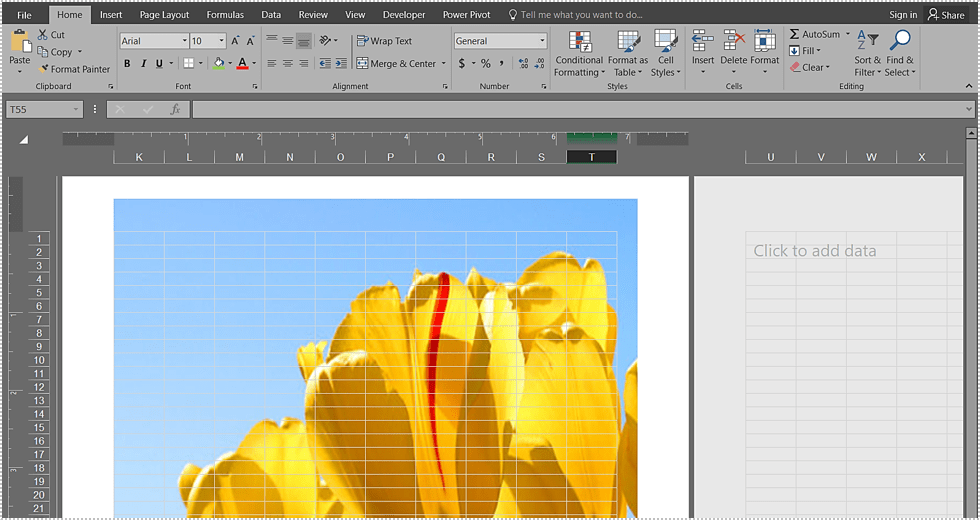Switch to the Page Layout tab
Viewport: 980px width, 520px height.
tap(164, 15)
